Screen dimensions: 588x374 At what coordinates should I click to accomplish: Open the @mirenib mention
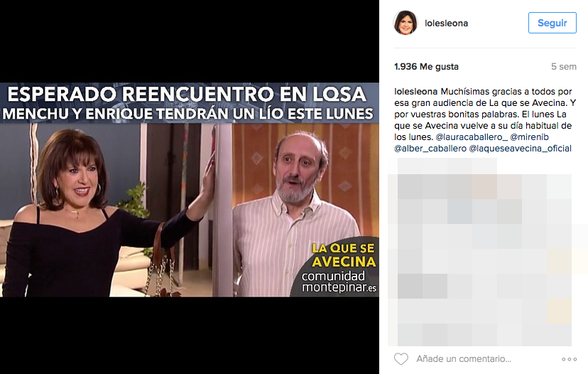pos(529,137)
